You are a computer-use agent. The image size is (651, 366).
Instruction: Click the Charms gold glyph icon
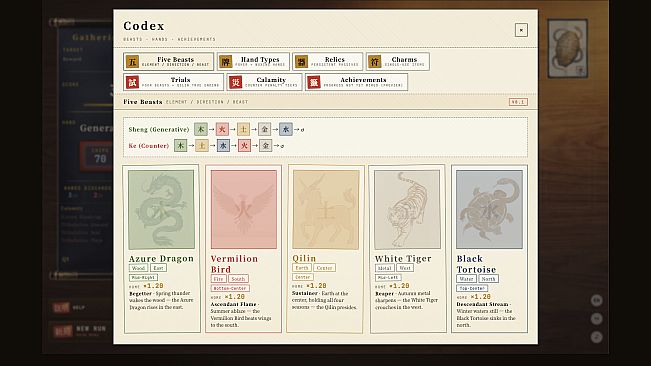pyautogui.click(x=374, y=62)
